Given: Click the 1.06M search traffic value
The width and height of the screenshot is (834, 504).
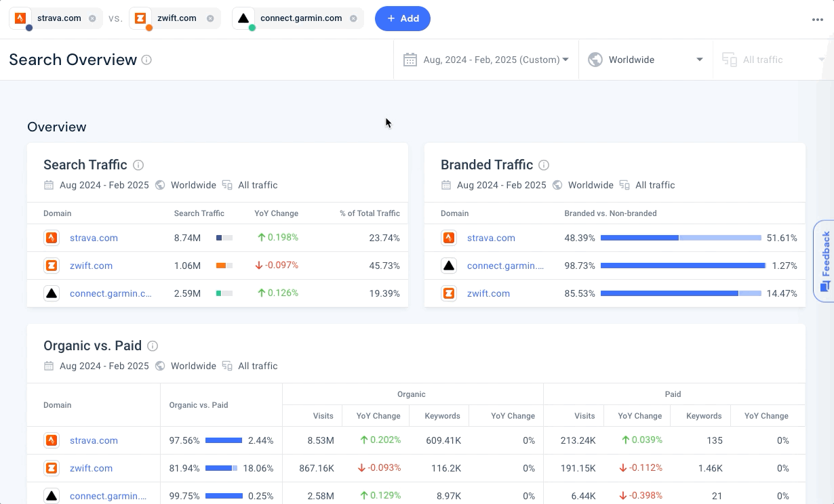Looking at the screenshot, I should click(x=187, y=266).
